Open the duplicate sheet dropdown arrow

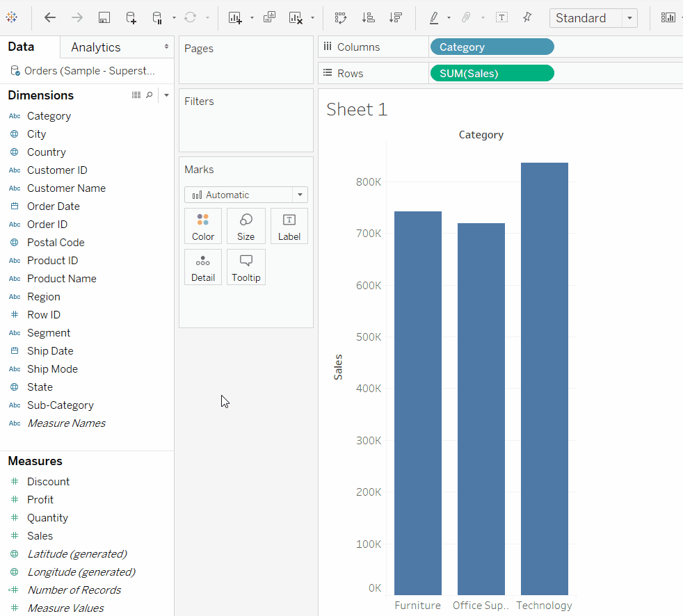[250, 17]
